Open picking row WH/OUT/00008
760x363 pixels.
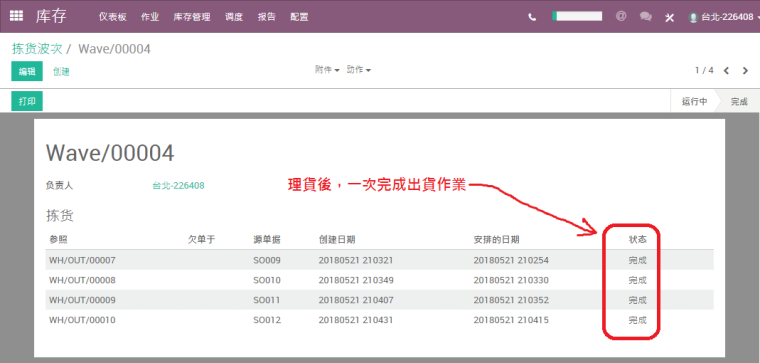380,280
